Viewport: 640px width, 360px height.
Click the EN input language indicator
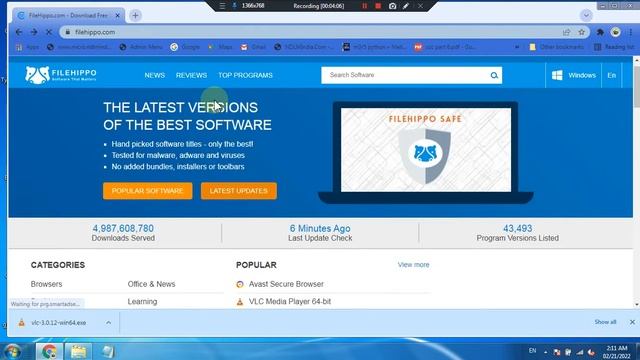(532, 351)
